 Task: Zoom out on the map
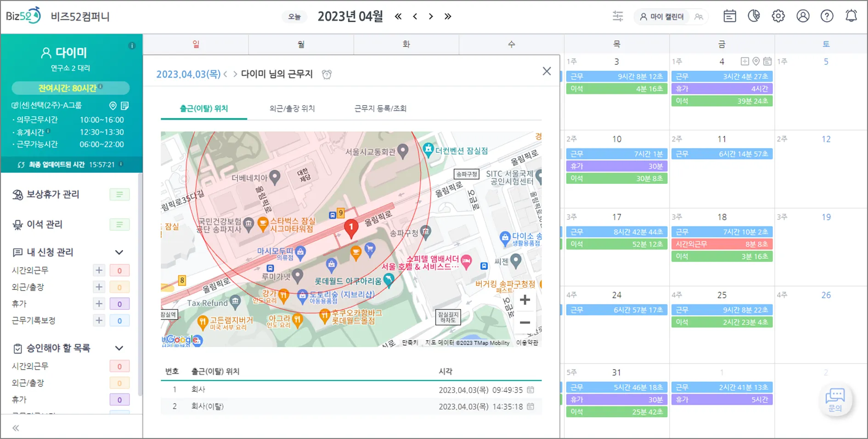pyautogui.click(x=525, y=322)
